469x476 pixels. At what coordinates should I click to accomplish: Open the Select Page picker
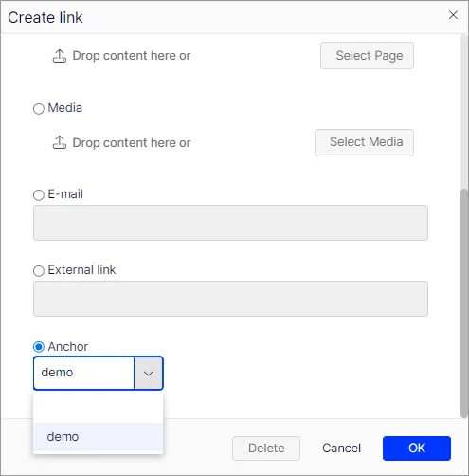367,56
